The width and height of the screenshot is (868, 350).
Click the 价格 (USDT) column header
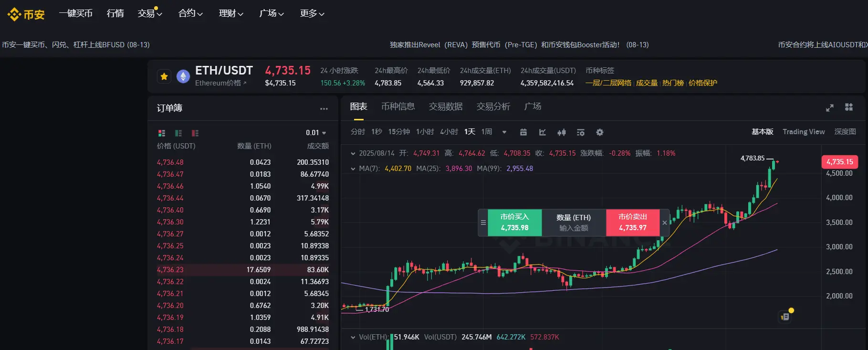click(176, 146)
